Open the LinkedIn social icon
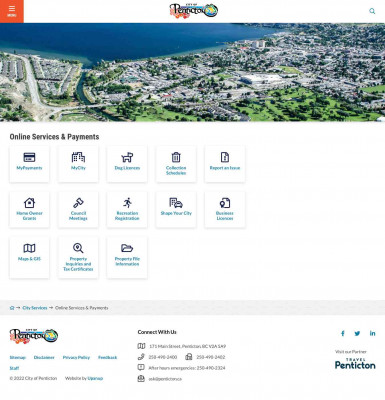385x400 pixels. pos(372,333)
